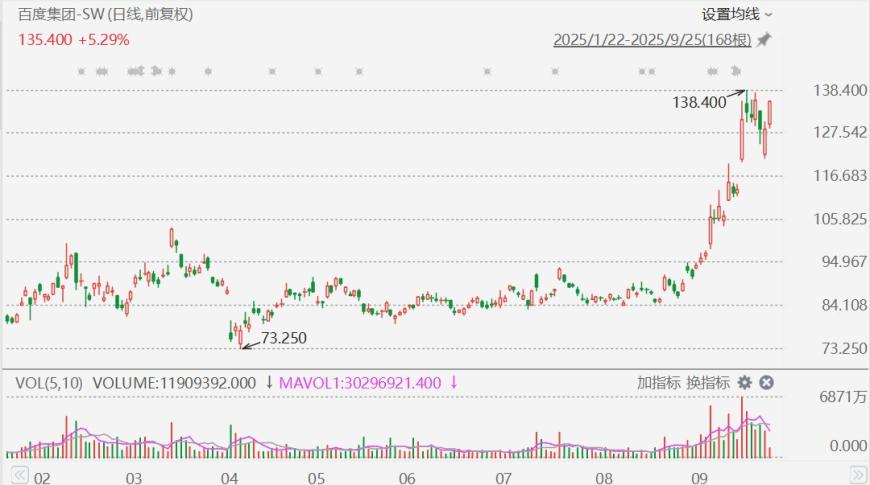Click 加指标 to add an indicator
The image size is (870, 485).
659,382
